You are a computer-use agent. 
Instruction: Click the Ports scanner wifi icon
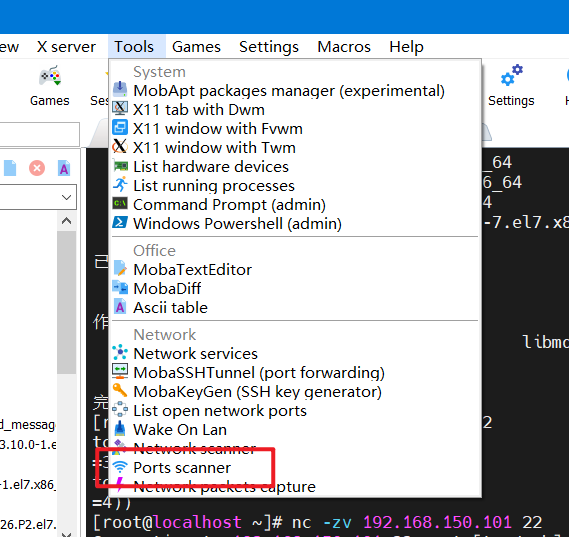[120, 467]
